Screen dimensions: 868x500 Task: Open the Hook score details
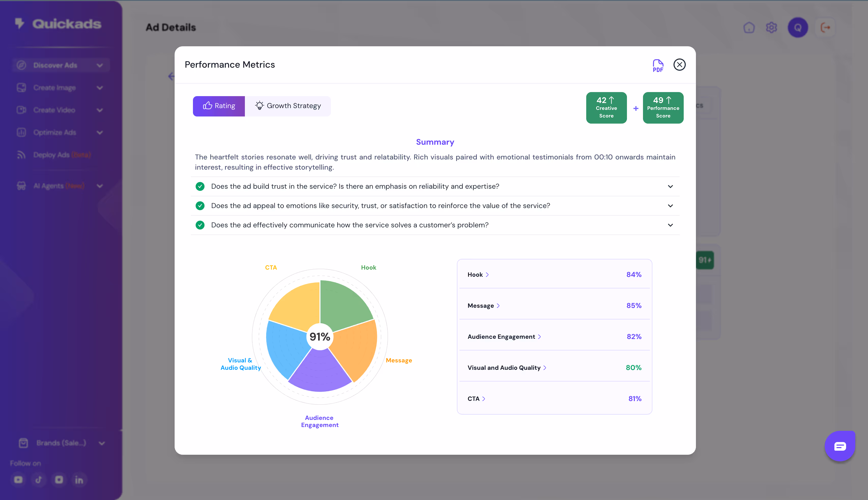click(478, 274)
